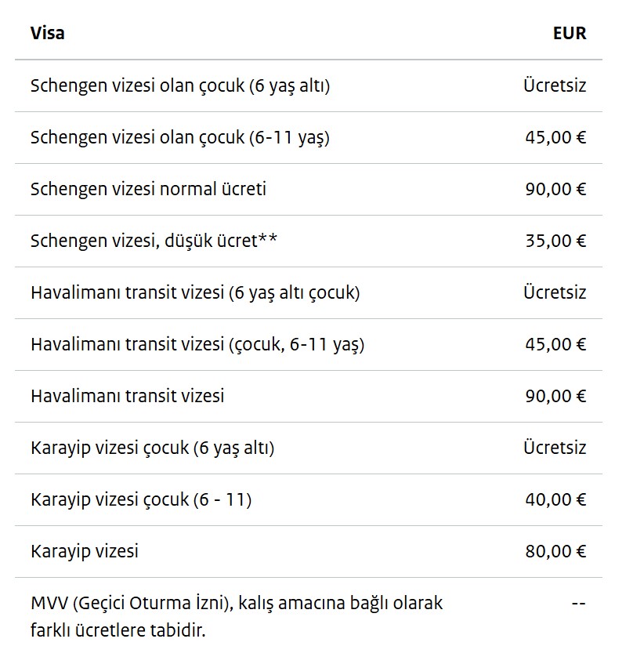The height and width of the screenshot is (646, 644).
Task: Click the "Karayip vizesi çocuk (6 yaş altı)" label
Action: [x=153, y=448]
